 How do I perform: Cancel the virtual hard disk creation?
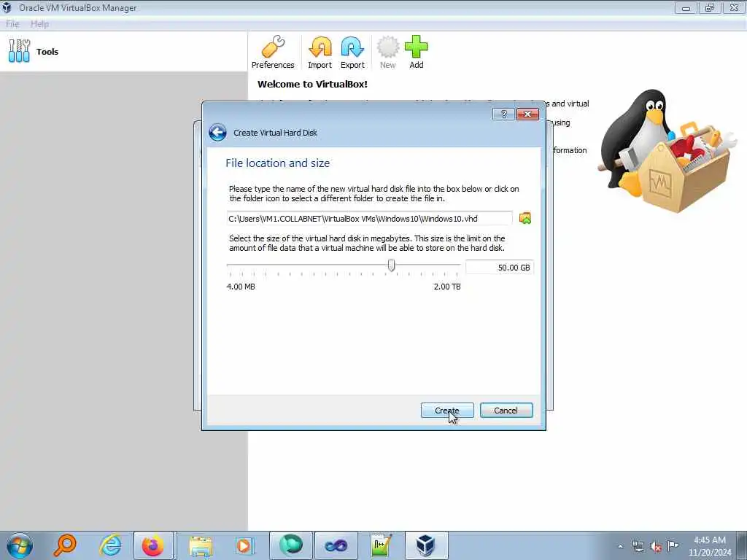[x=506, y=411]
